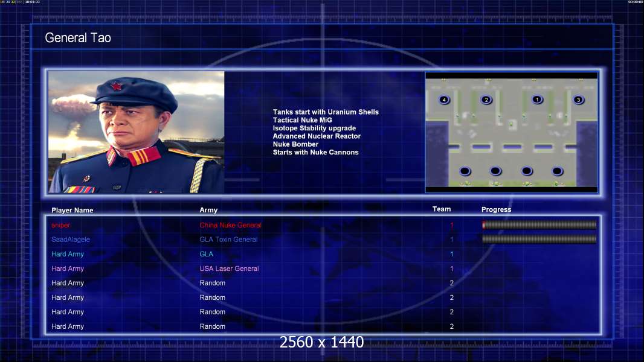
Task: Click the "Nuke Bomber" line
Action: (295, 144)
